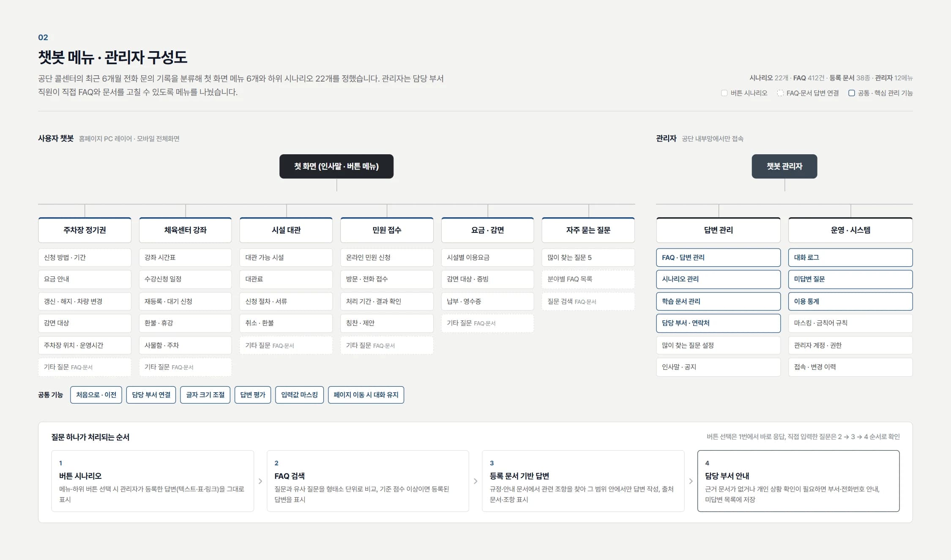Click the 답변 평가 button
The width and height of the screenshot is (951, 560).
pos(253,395)
